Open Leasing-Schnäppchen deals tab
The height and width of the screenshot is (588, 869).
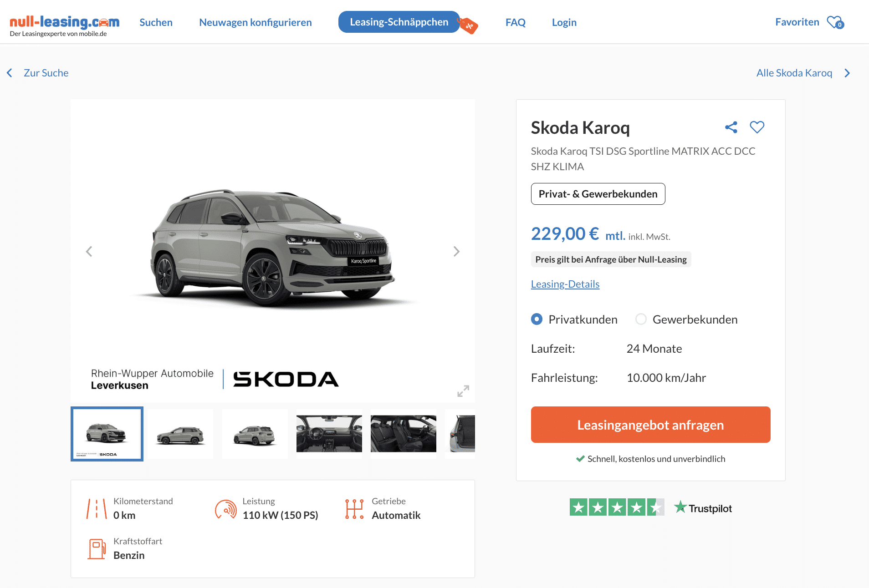click(399, 22)
